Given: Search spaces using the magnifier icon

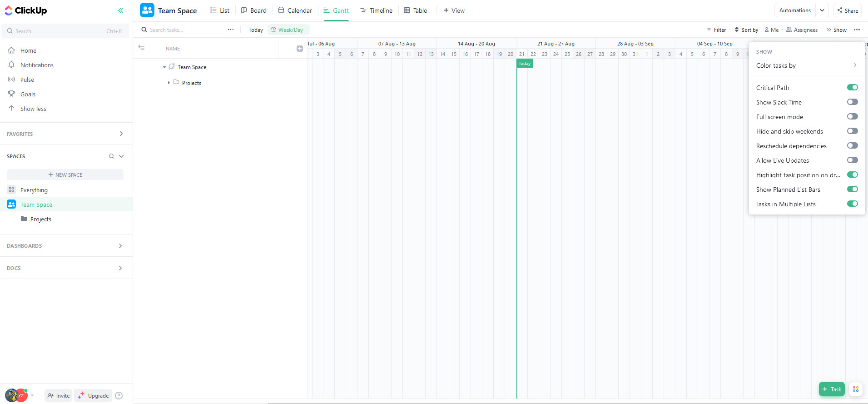Looking at the screenshot, I should click(x=111, y=156).
